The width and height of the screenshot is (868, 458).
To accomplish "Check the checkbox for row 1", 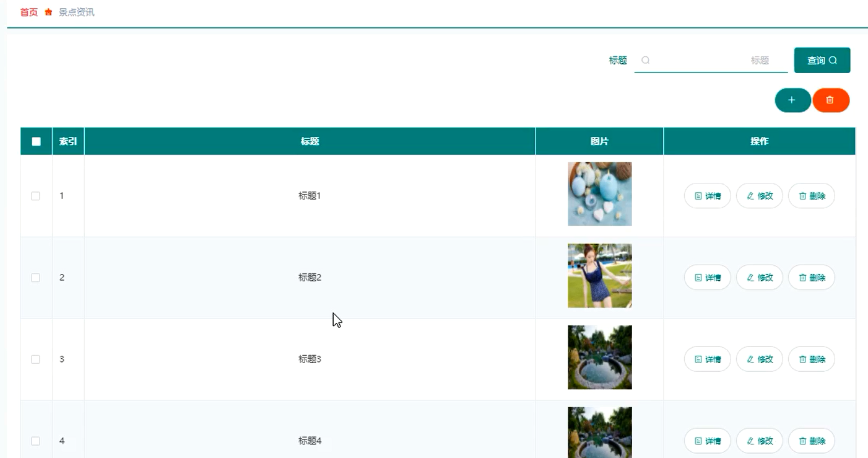I will [36, 196].
